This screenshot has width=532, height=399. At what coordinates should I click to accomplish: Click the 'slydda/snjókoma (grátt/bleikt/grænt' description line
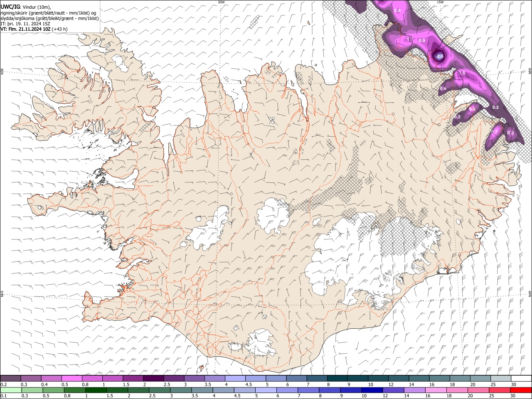[x=49, y=18]
